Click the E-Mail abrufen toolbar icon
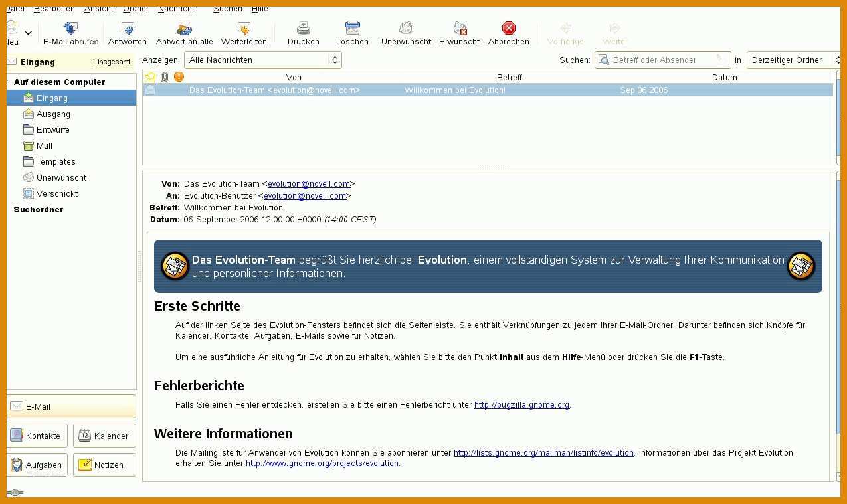 (70, 28)
